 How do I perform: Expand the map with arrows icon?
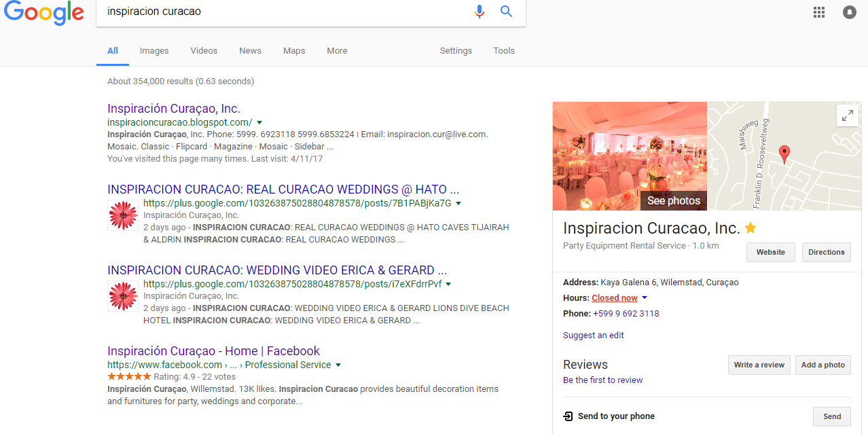click(848, 115)
